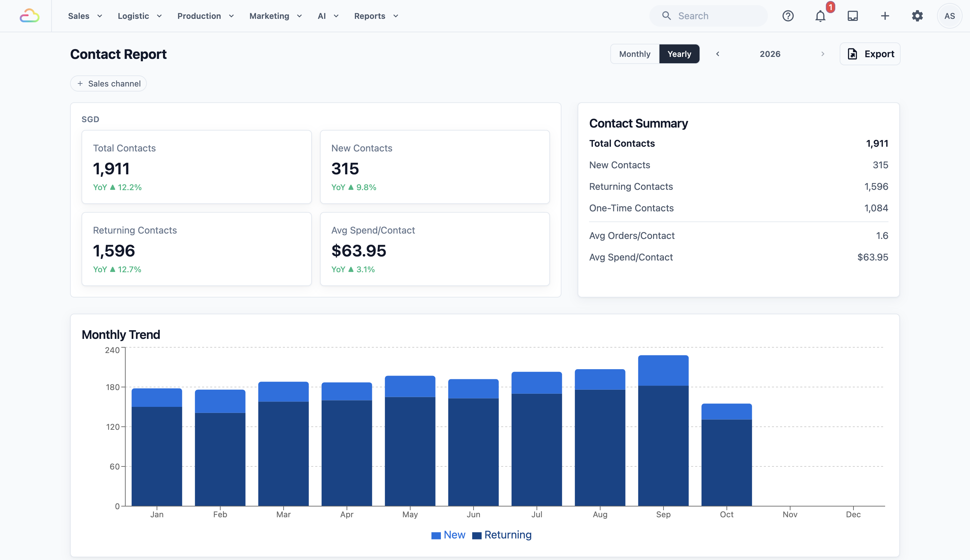
Task: Click the inbox tray icon
Action: tap(852, 16)
